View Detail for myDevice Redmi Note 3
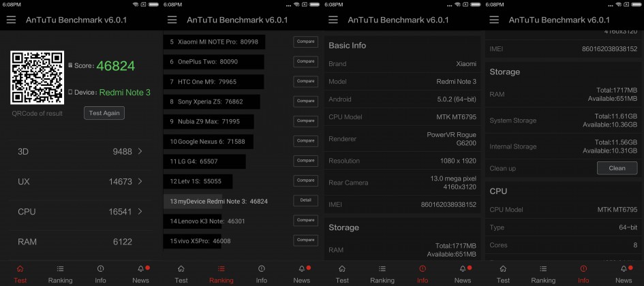The height and width of the screenshot is (286, 644). tap(305, 200)
